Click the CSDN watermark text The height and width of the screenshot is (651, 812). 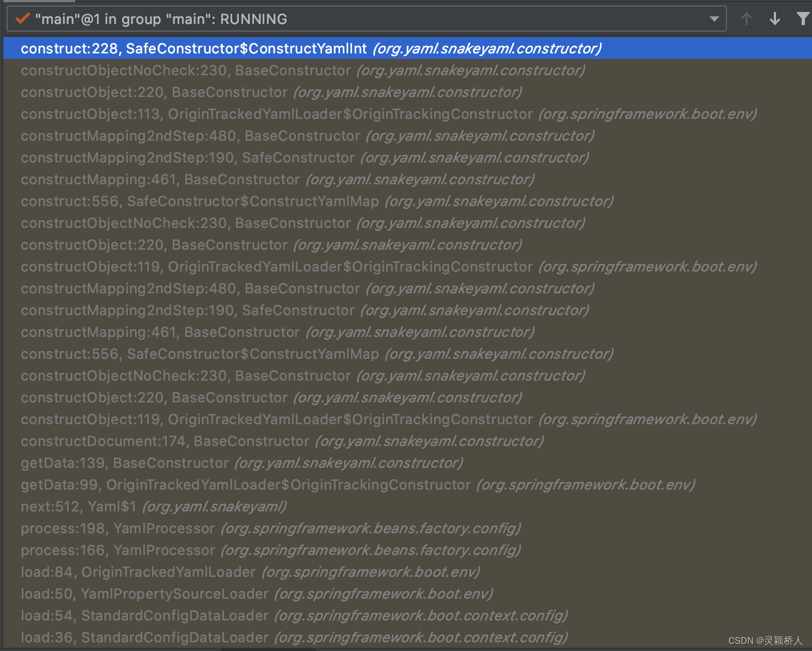click(764, 640)
